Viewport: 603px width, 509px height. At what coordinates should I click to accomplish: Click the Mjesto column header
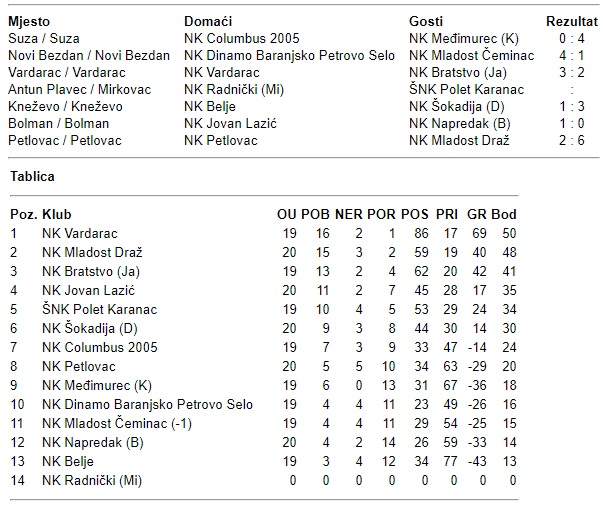pyautogui.click(x=29, y=22)
